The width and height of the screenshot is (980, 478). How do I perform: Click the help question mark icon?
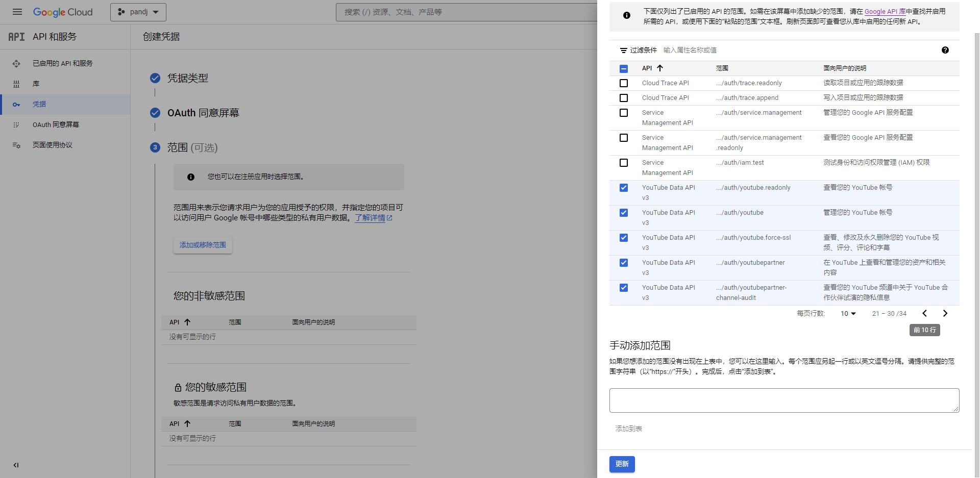pyautogui.click(x=945, y=50)
